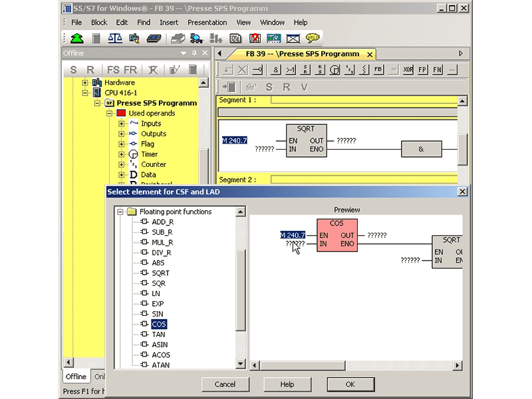Click Help in the select element dialog
Image resolution: width=532 pixels, height=399 pixels.
(x=287, y=384)
